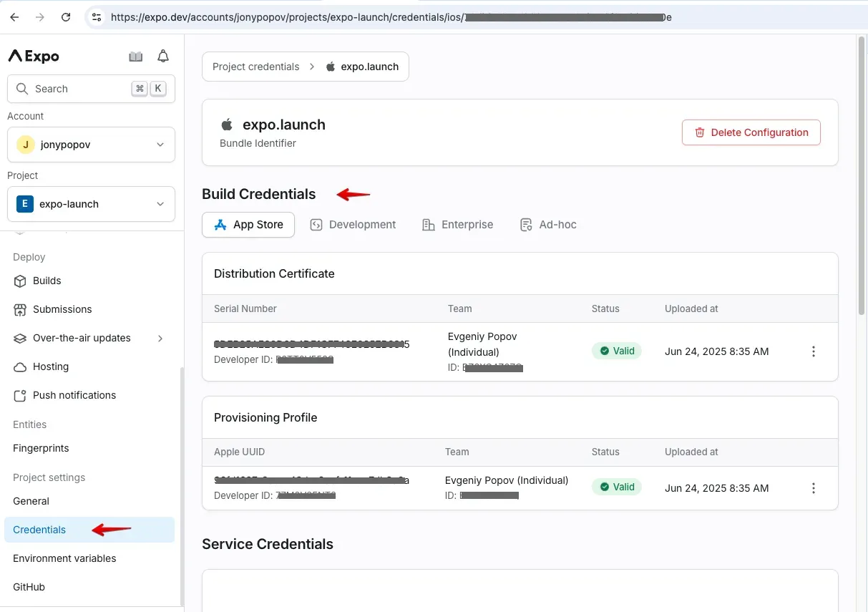Focus the Search input field
Screen dimensions: 868x612
[x=91, y=89]
